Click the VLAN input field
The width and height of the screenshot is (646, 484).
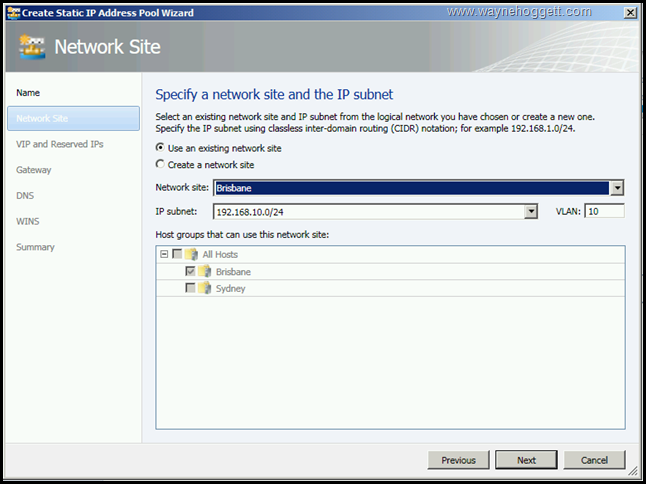pyautogui.click(x=604, y=211)
